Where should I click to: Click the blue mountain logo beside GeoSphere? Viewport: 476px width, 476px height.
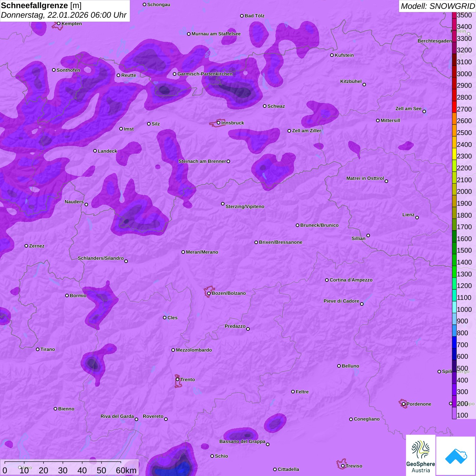click(456, 456)
